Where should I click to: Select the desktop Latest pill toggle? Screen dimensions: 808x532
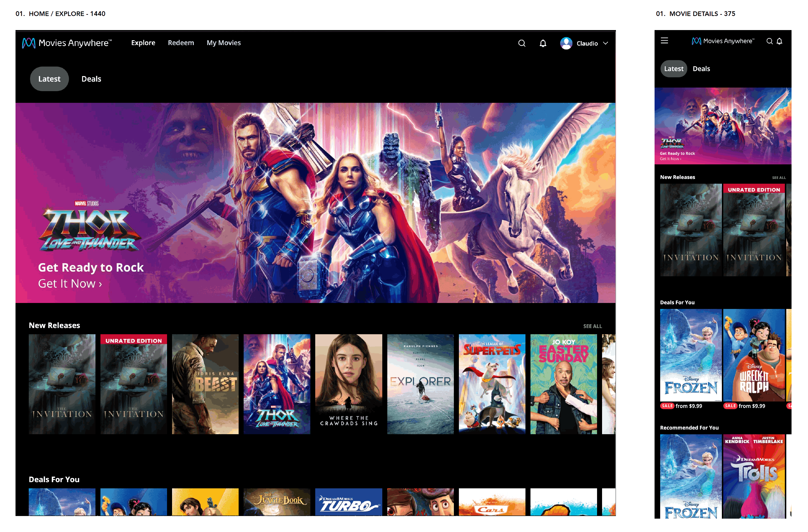coord(49,79)
